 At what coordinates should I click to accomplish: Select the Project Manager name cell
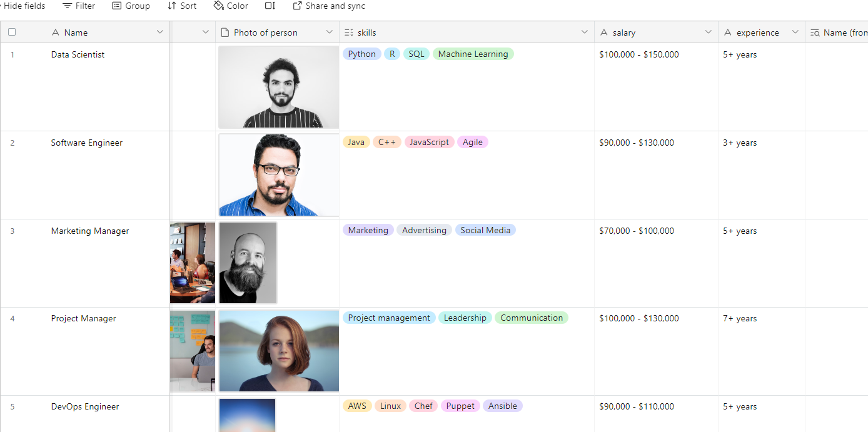point(107,351)
